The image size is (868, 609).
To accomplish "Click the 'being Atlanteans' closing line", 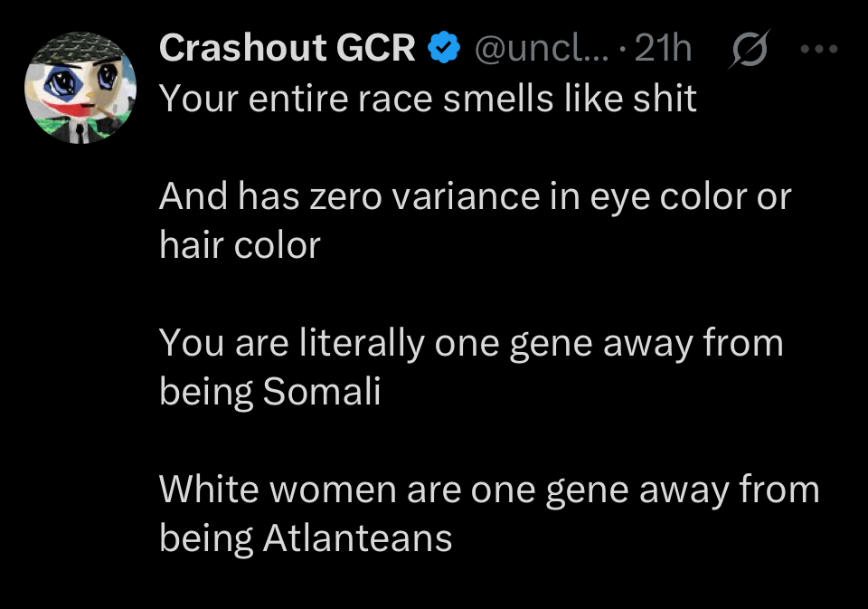I will [307, 538].
